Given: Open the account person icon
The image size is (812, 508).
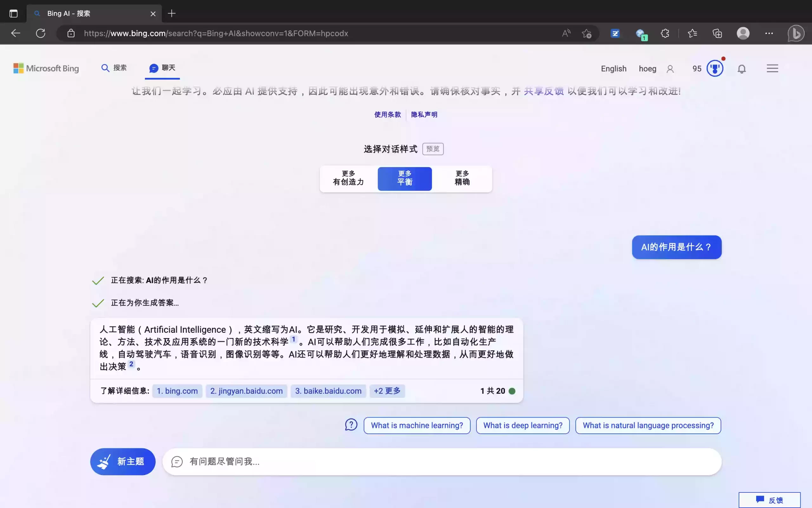Looking at the screenshot, I should click(670, 69).
